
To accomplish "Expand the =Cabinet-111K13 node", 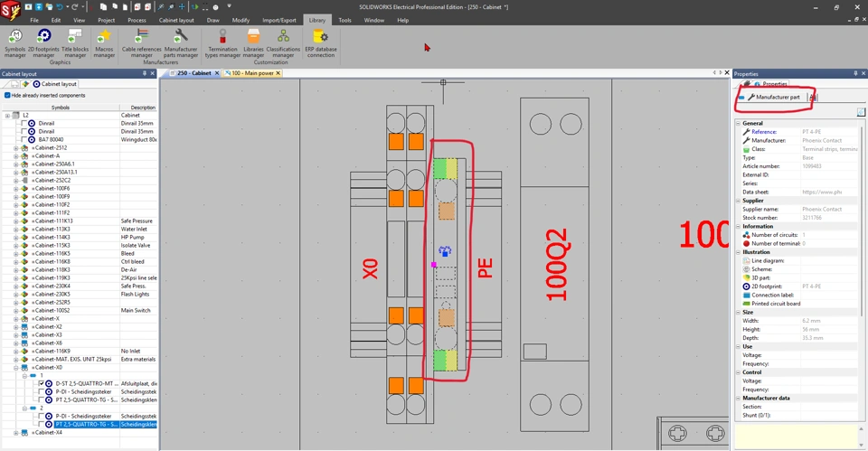I will [x=15, y=221].
